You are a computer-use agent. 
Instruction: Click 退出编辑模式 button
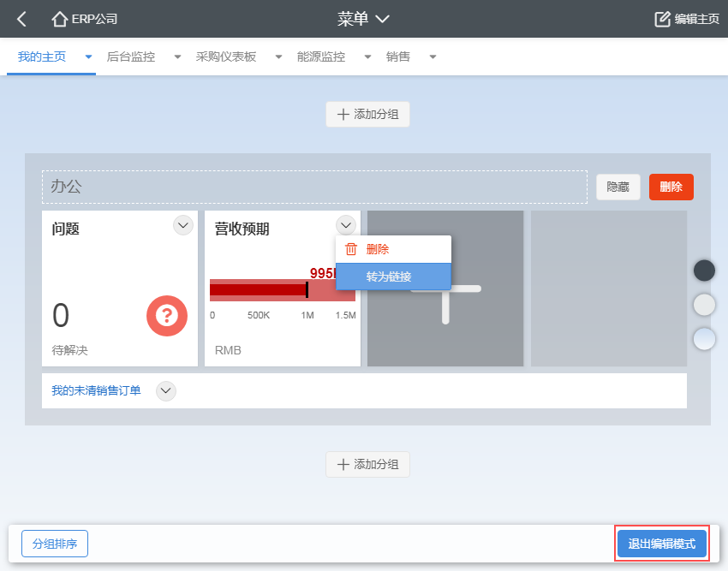(662, 544)
